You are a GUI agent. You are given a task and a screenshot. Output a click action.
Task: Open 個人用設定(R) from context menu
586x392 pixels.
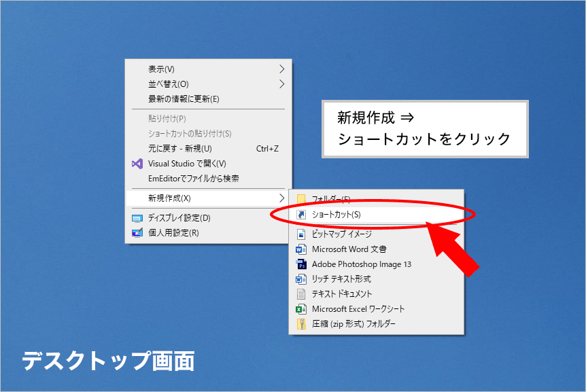tap(209, 233)
